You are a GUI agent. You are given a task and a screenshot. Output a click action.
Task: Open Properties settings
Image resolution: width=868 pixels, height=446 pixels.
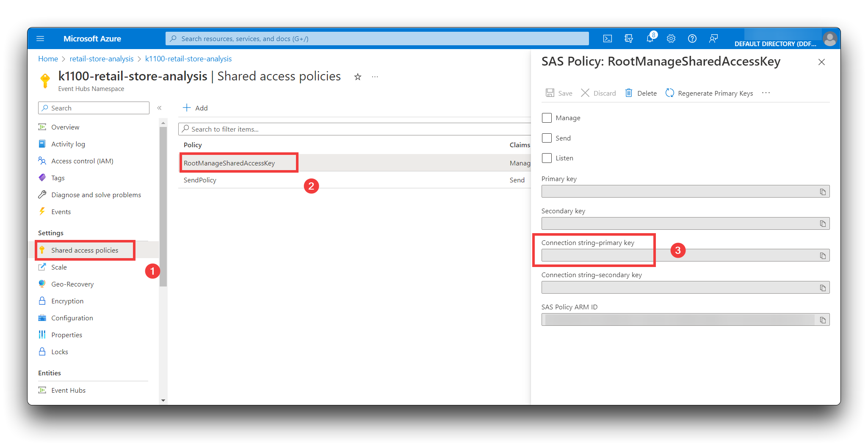(x=66, y=335)
